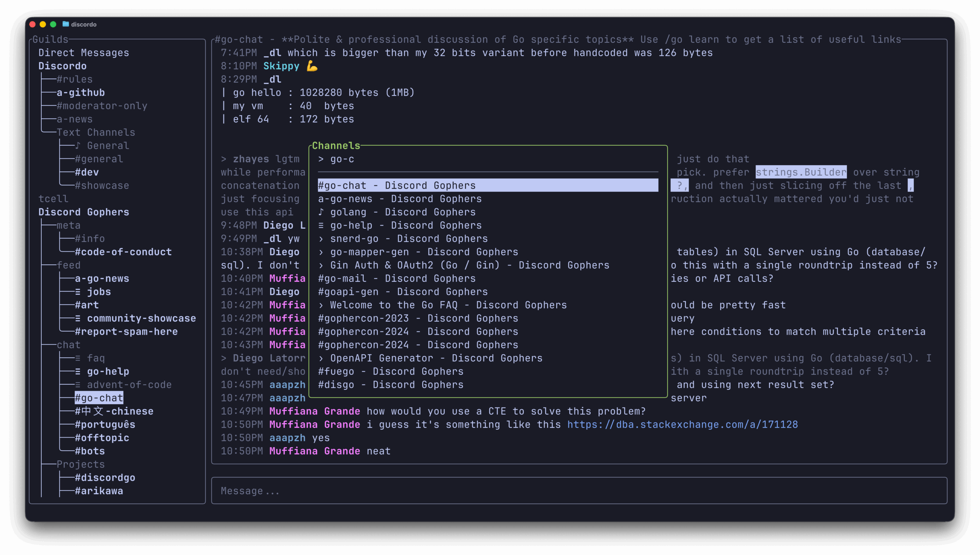The width and height of the screenshot is (980, 555).
Task: Click the forum icon next to faq
Action: click(78, 358)
